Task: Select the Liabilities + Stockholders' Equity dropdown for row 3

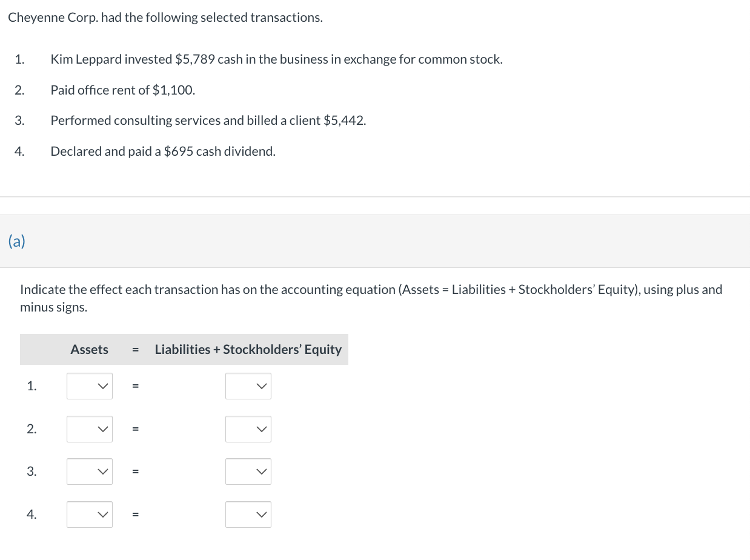Action: point(248,472)
